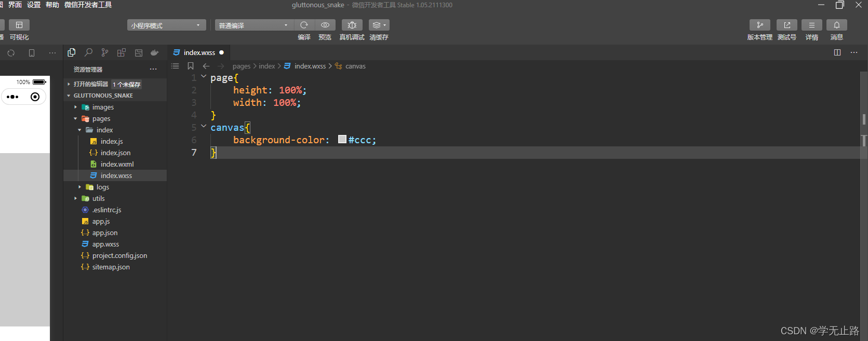Click the compile refresh icon
This screenshot has height=341, width=868.
[304, 25]
